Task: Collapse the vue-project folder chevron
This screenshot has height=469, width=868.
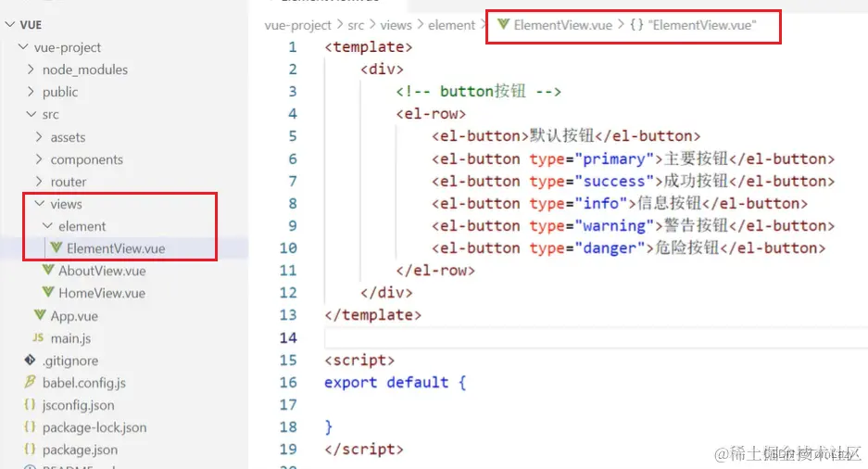Action: pos(23,46)
